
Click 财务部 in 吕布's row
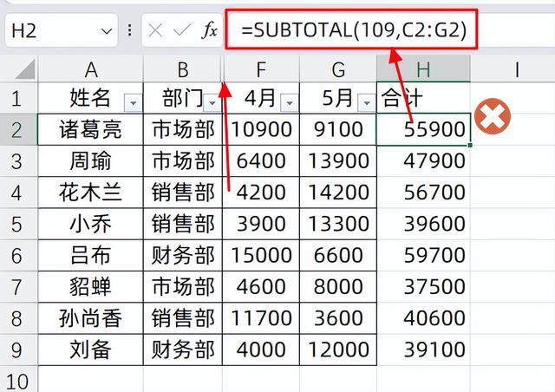[x=183, y=256]
